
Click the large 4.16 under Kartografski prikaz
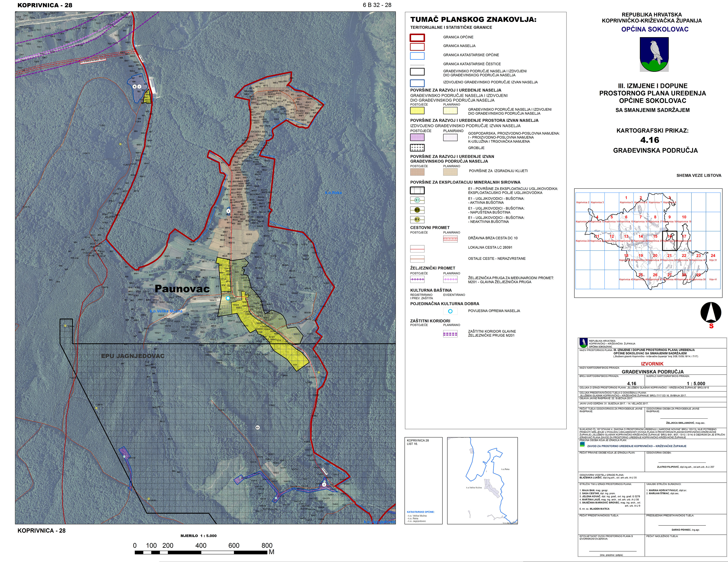[649, 140]
